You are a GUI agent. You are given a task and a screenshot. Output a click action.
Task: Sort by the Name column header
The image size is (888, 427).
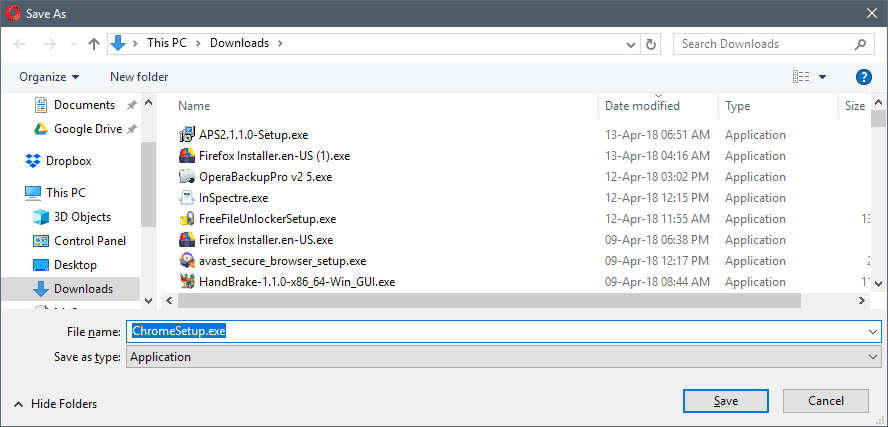coord(194,106)
